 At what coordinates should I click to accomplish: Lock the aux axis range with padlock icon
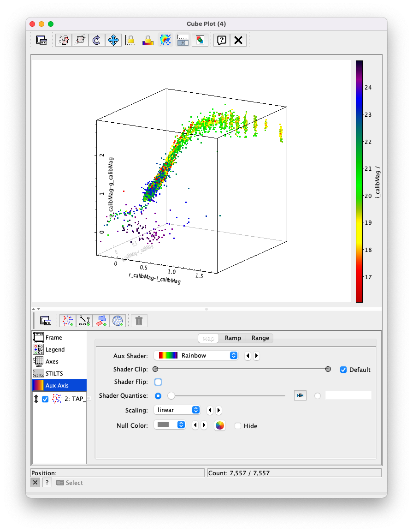(x=147, y=40)
